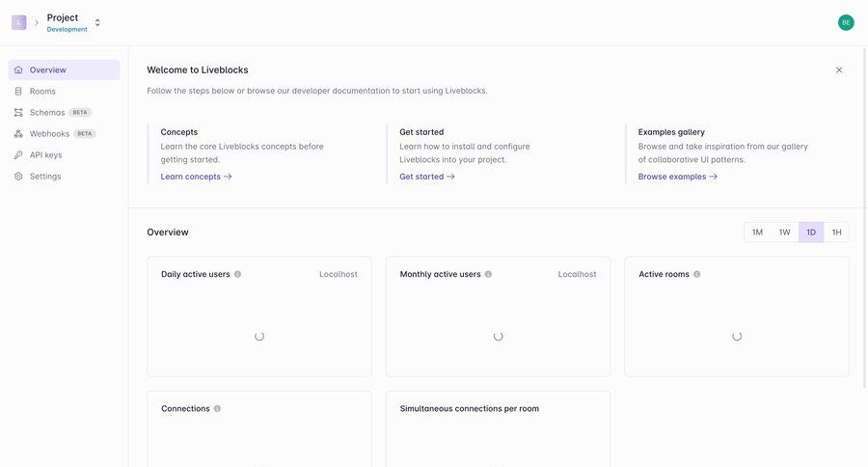This screenshot has height=467, width=868.
Task: Click the Overview section heading
Action: pyautogui.click(x=167, y=233)
